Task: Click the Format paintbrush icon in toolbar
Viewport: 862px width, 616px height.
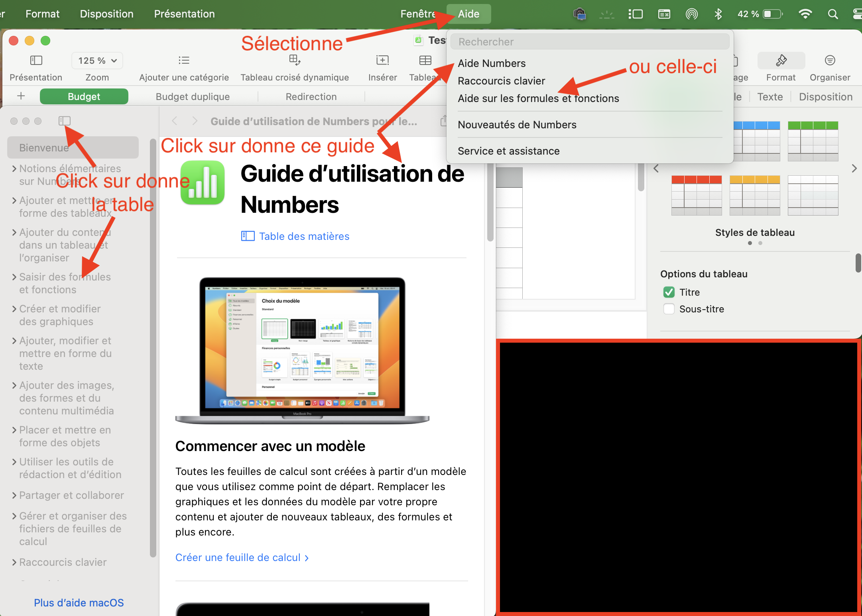Action: point(781,61)
